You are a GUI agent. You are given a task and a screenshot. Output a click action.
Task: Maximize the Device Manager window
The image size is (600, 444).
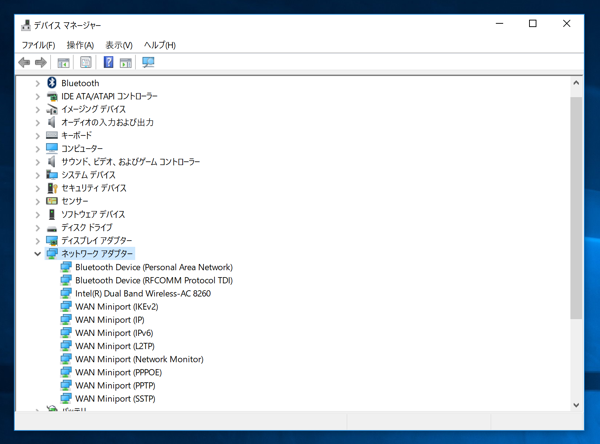pyautogui.click(x=533, y=24)
